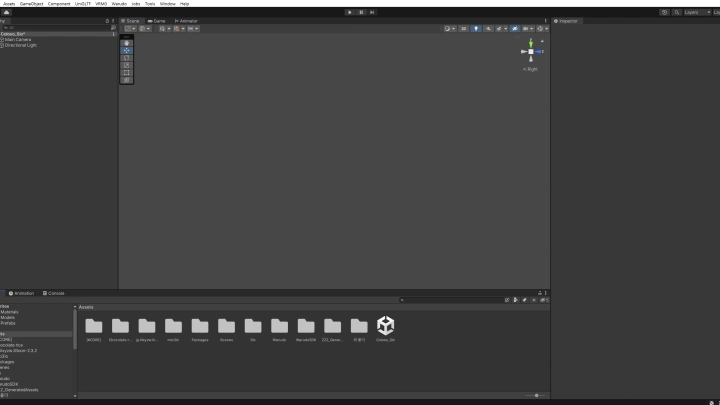Open Scene view panel options menu
Viewport: 720px width, 405px height.
click(x=546, y=21)
